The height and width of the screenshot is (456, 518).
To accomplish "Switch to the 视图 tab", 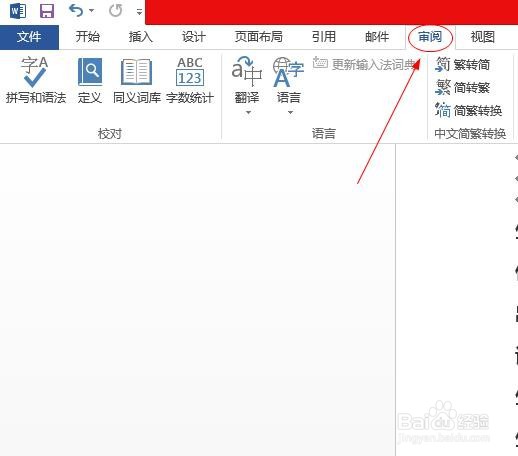I will 482,37.
